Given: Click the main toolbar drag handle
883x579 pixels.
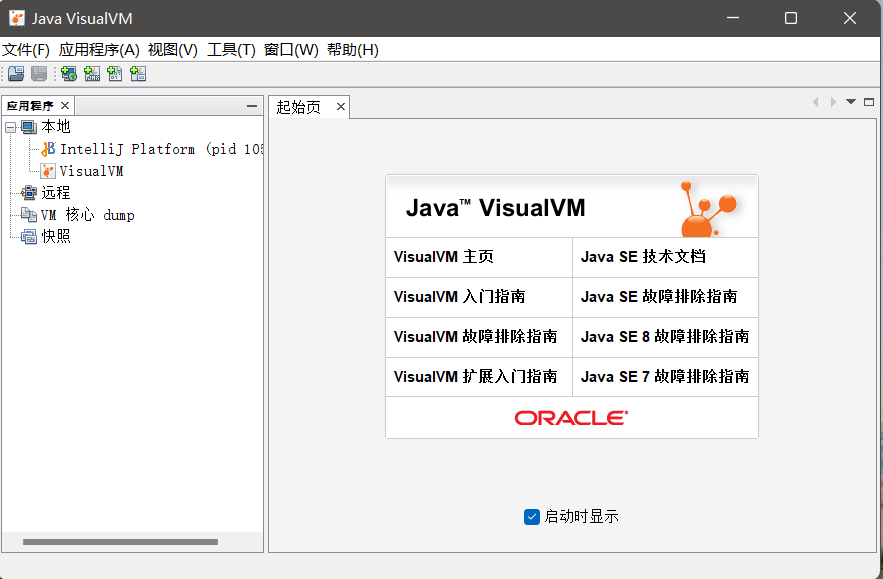Looking at the screenshot, I should [3, 74].
